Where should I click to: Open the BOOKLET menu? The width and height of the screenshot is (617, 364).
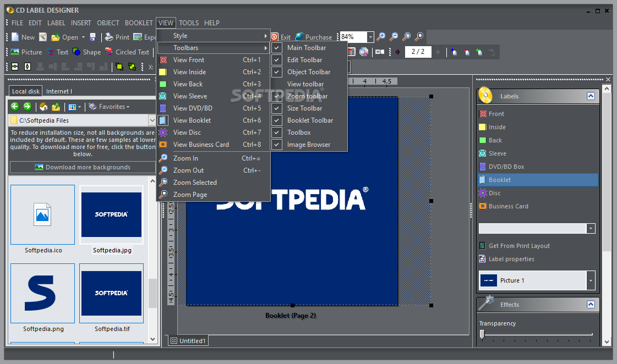click(139, 23)
